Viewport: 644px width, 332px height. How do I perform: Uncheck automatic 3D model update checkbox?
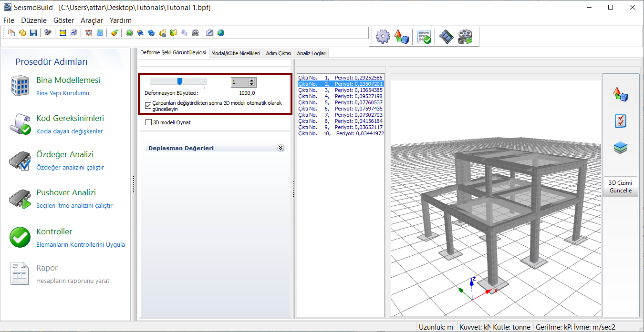(x=148, y=106)
